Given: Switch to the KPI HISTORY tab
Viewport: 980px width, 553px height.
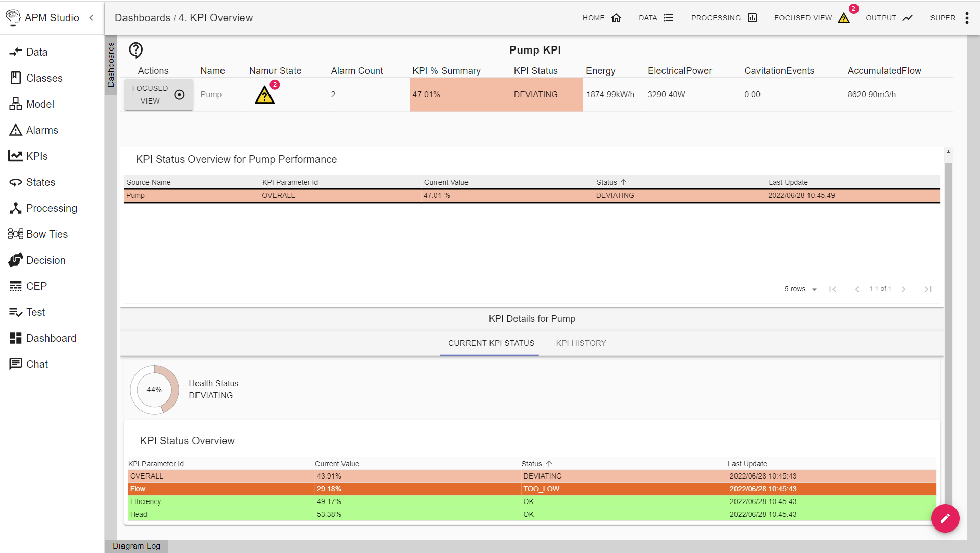Looking at the screenshot, I should [581, 343].
